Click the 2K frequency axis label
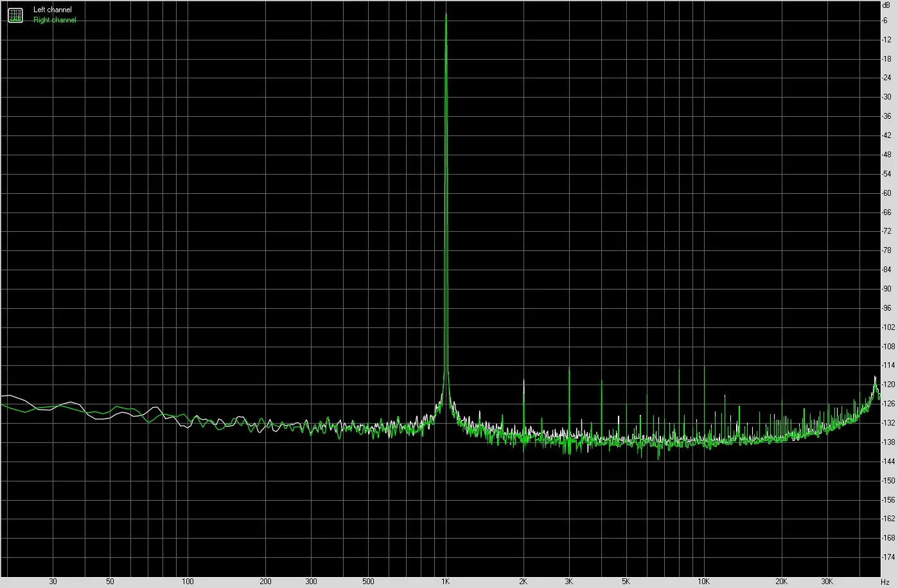 point(523,582)
